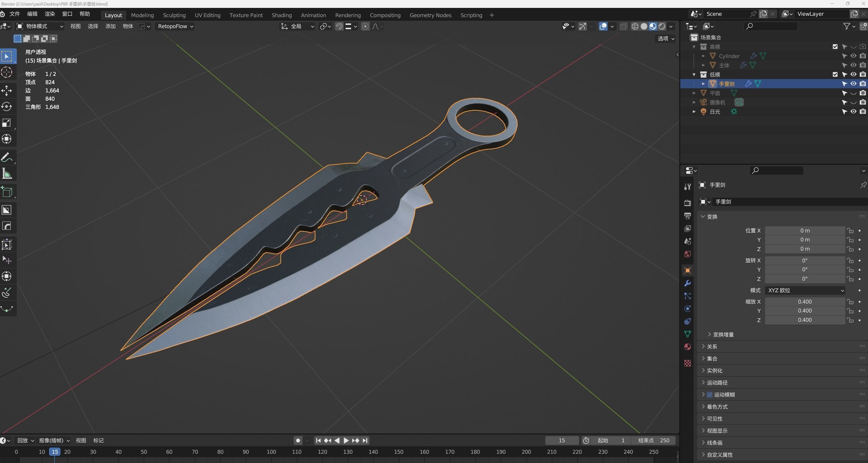Select the Rotate tool
Viewport: 868px width, 463px height.
[7, 106]
